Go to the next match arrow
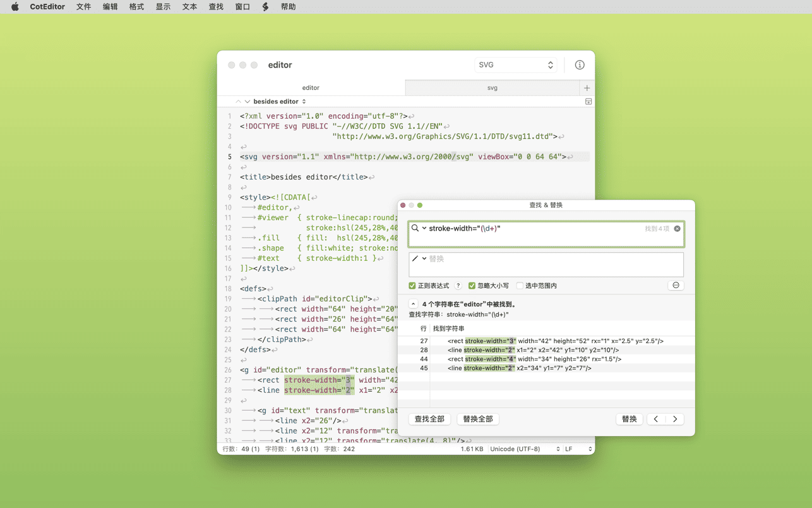 (675, 419)
